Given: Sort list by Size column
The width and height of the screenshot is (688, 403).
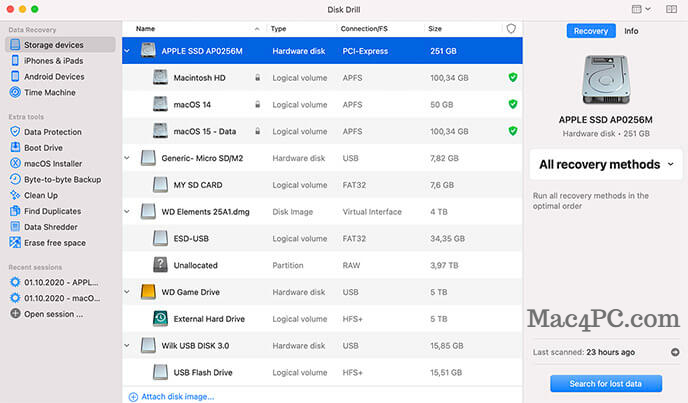Looking at the screenshot, I should (435, 29).
